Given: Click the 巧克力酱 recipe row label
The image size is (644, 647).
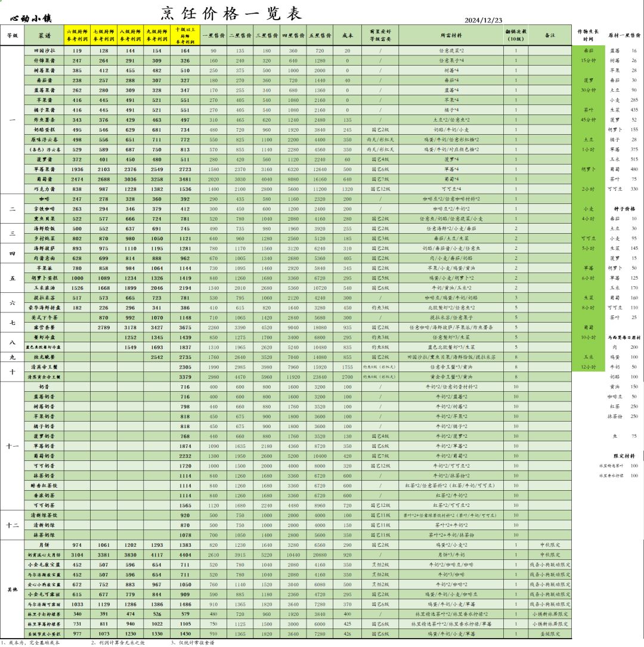Looking at the screenshot, I should [x=44, y=190].
